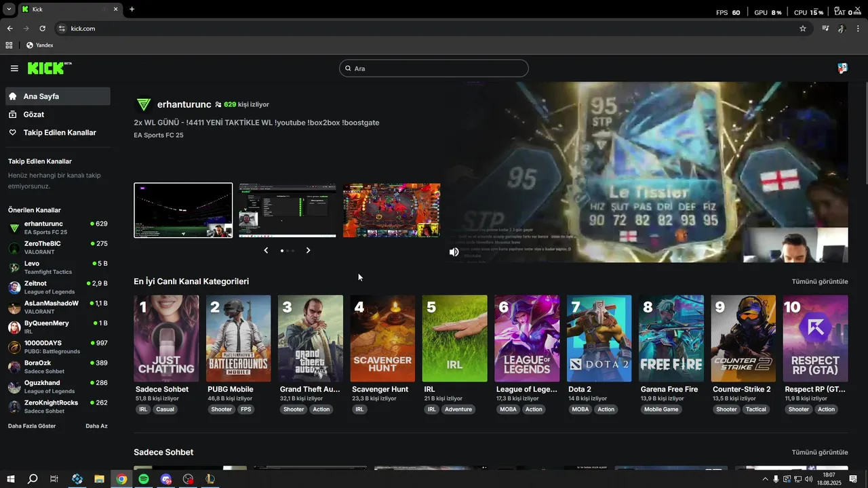This screenshot has width=868, height=488.
Task: Click Tümünü görüntüle for Sadece Sohbet
Action: [x=820, y=452]
